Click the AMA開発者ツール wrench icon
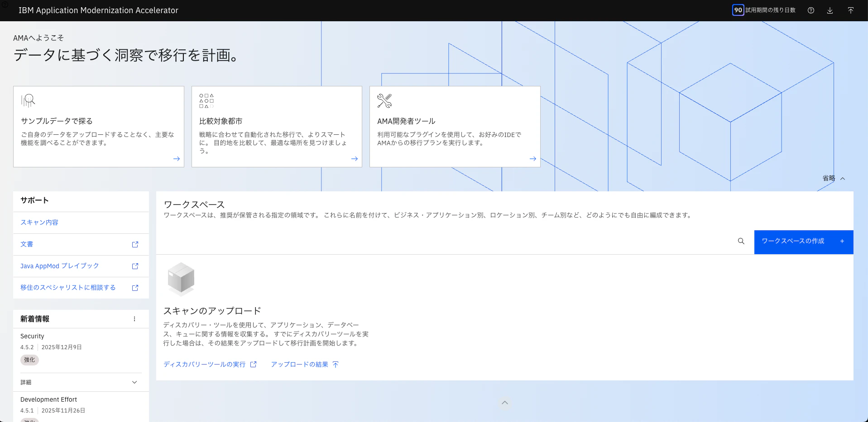Viewport: 868px width, 422px height. pos(384,100)
